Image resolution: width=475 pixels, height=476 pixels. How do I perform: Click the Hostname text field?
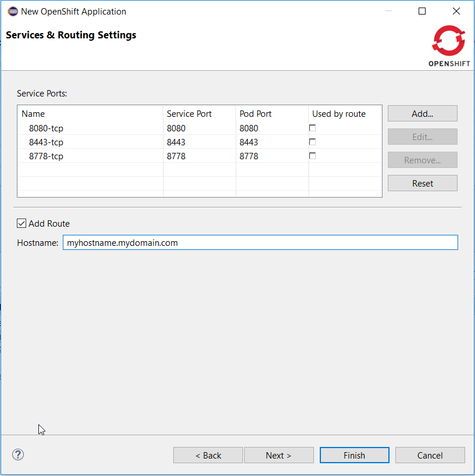coord(260,242)
